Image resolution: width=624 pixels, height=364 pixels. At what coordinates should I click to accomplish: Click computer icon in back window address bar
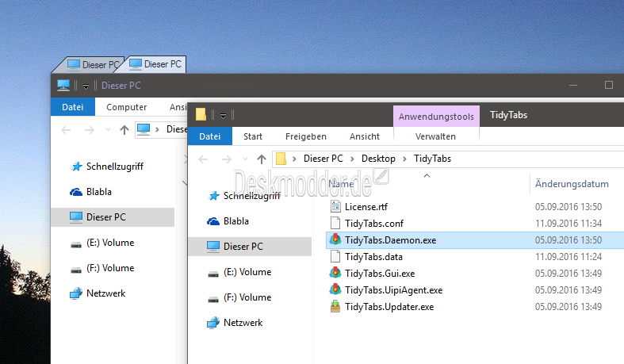[x=144, y=129]
